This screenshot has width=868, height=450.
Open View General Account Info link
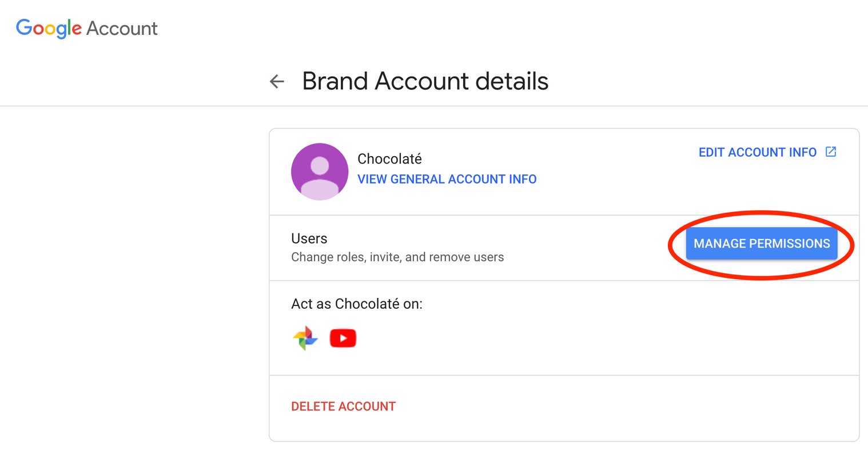pyautogui.click(x=447, y=180)
